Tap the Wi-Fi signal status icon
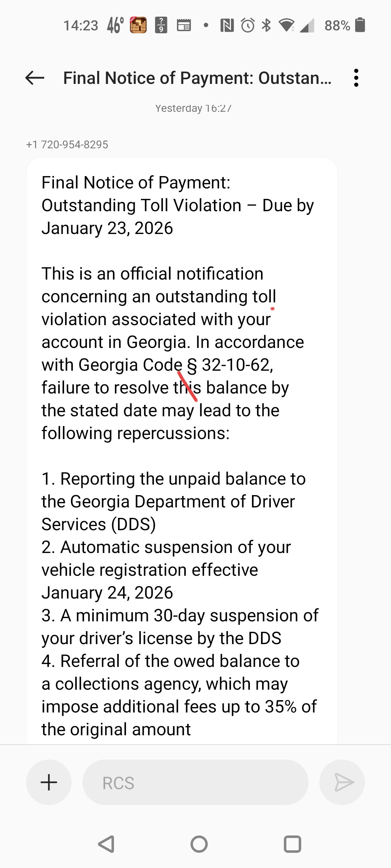This screenshot has width=391, height=868. 286,25
